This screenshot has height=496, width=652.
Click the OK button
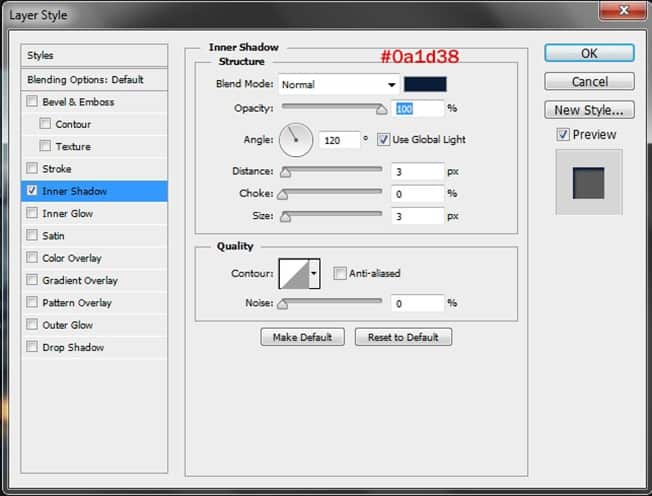point(589,53)
